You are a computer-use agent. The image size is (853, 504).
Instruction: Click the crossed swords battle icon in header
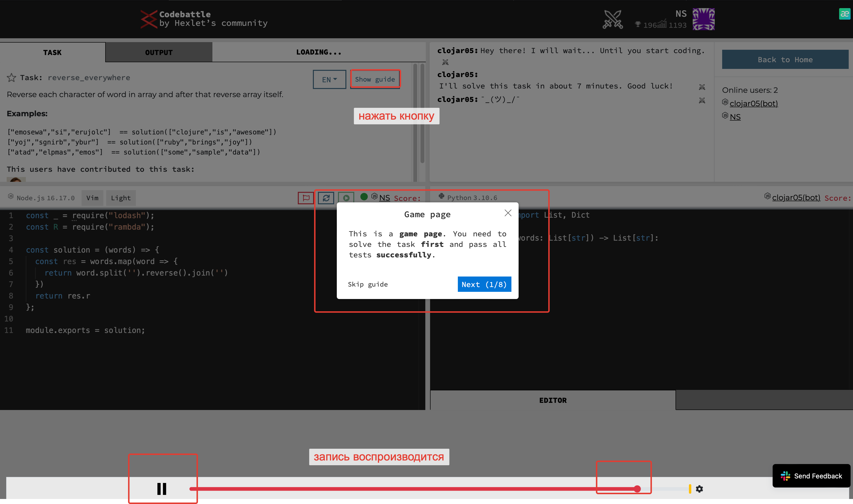613,19
